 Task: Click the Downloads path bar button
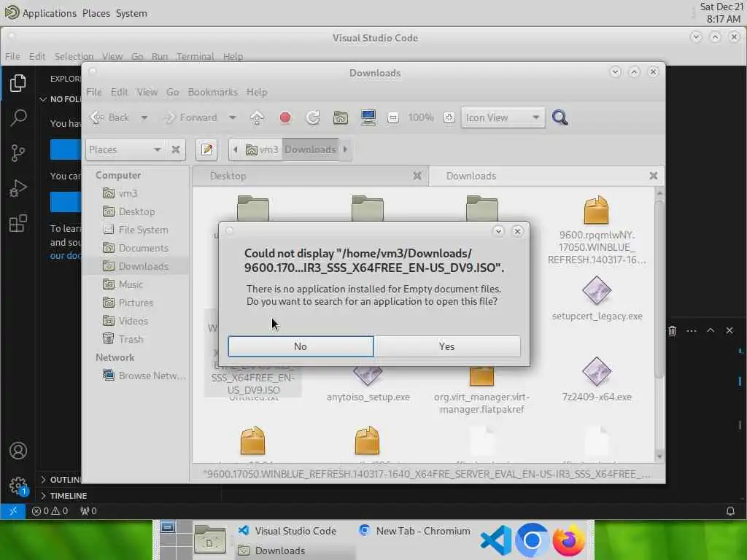click(310, 149)
